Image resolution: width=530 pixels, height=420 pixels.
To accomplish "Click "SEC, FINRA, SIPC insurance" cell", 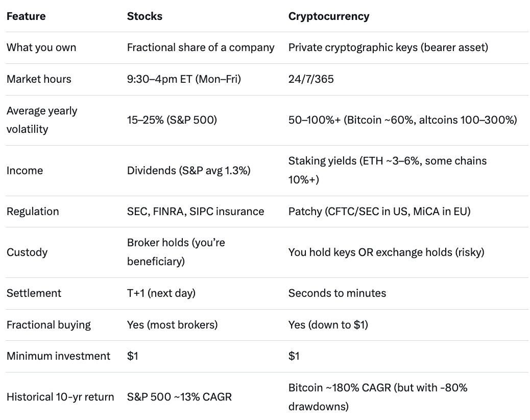I will coord(196,212).
